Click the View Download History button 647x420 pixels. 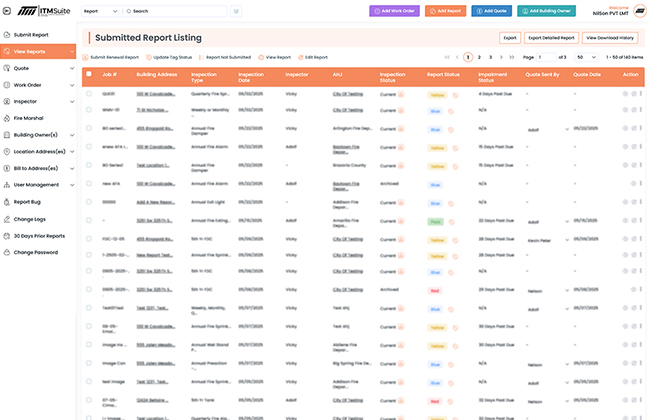(610, 38)
